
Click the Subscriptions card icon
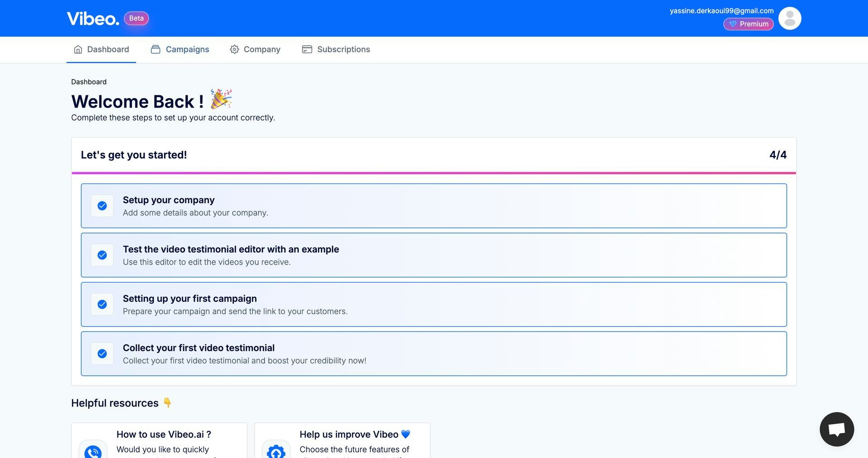point(307,49)
